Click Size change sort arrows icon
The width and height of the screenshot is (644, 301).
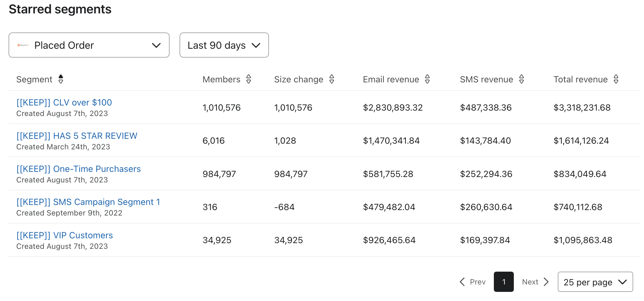(x=332, y=79)
